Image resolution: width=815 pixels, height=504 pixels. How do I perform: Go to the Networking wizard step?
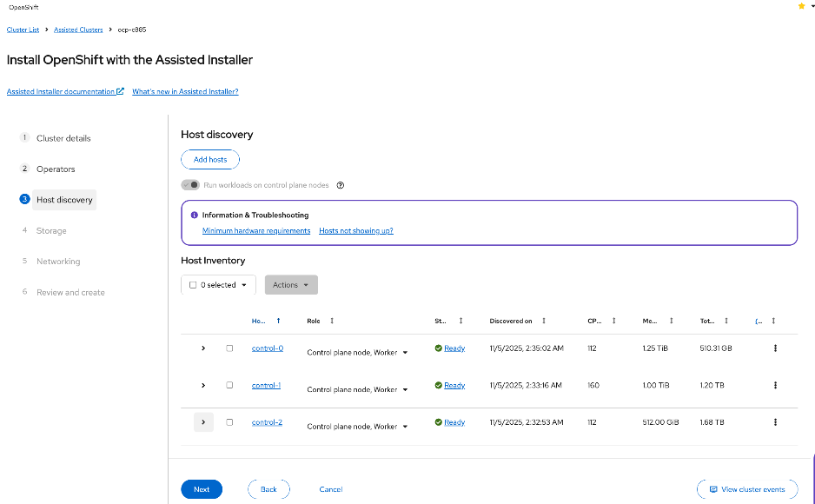coord(56,261)
